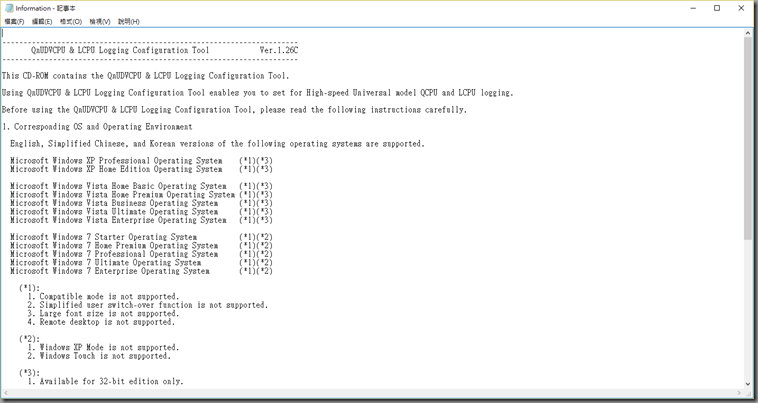Click 'Microsoft Windows XP Home Edition' line
Screen dimensions: 758x403
141,169
